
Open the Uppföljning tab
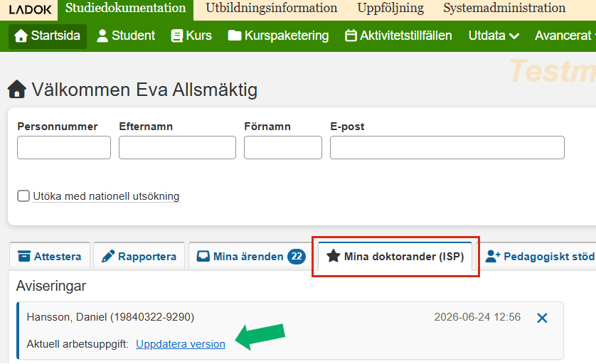tap(390, 8)
